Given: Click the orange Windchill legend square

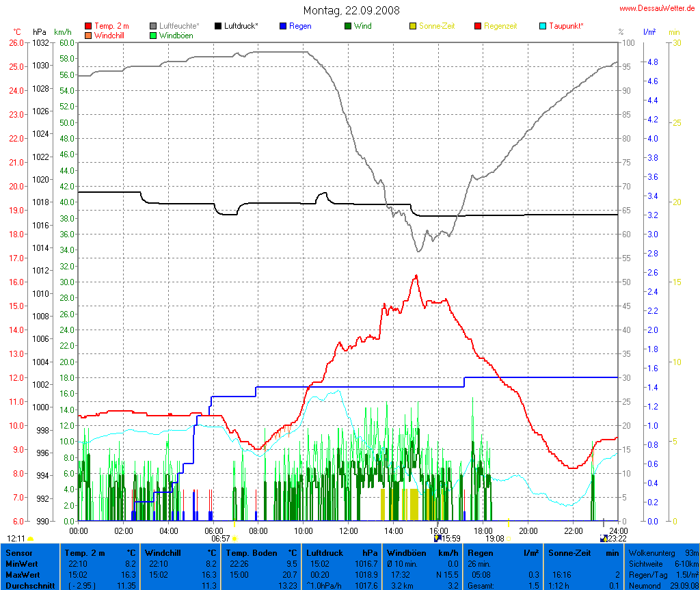Looking at the screenshot, I should coord(88,35).
